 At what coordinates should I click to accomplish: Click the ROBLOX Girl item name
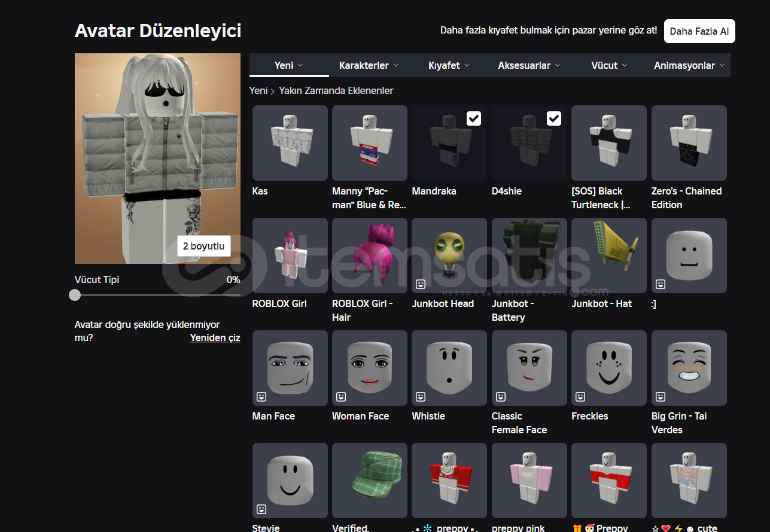[279, 304]
